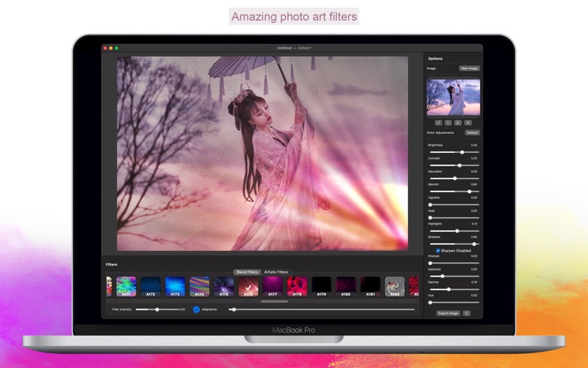Toggle the Sharpen Disabled checkbox
Viewport: 588px width, 368px height.
(437, 250)
